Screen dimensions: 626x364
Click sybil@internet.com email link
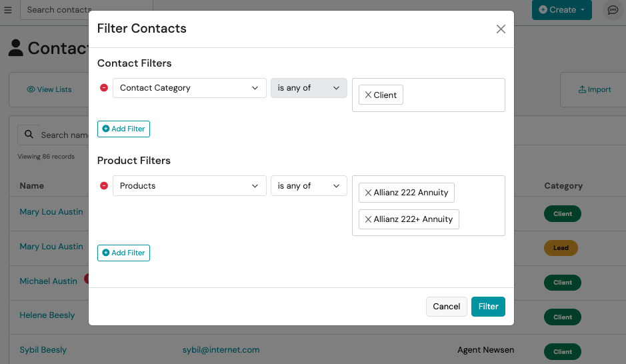pos(221,350)
